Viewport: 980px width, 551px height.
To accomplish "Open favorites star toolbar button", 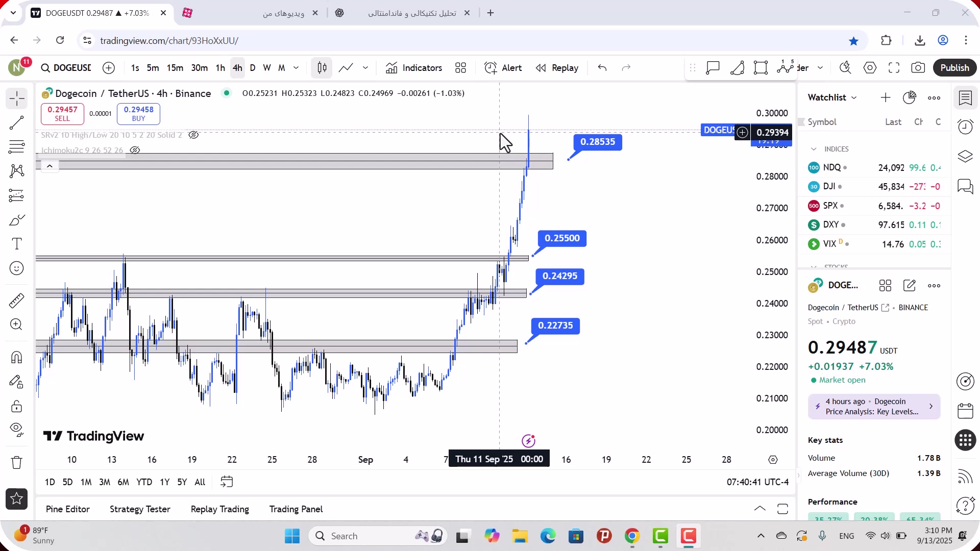I will [16, 499].
